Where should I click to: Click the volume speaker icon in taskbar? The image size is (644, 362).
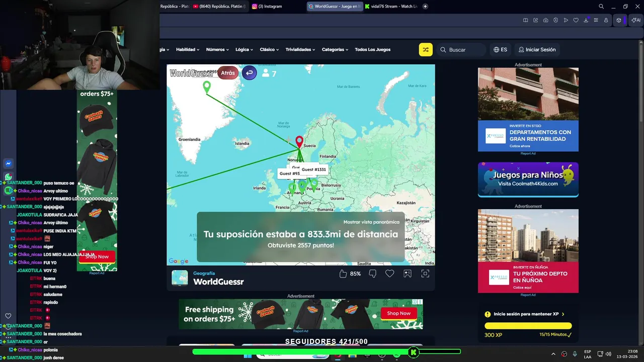click(609, 354)
